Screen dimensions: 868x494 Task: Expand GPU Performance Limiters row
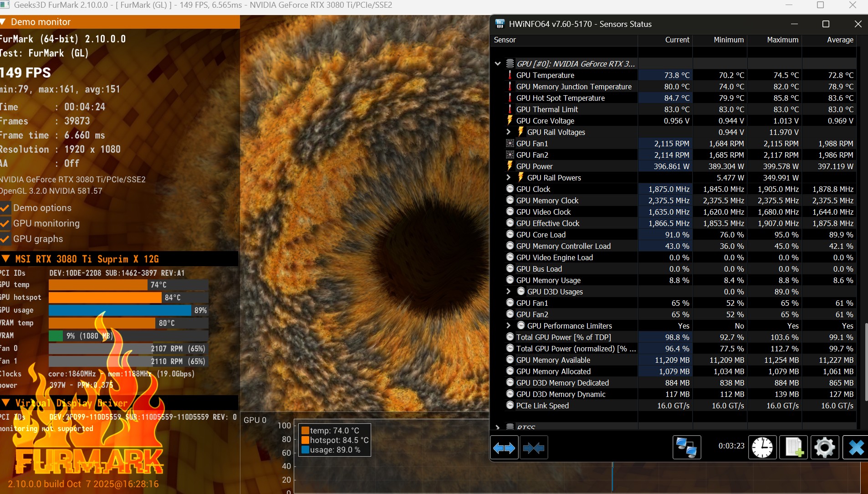pos(509,326)
